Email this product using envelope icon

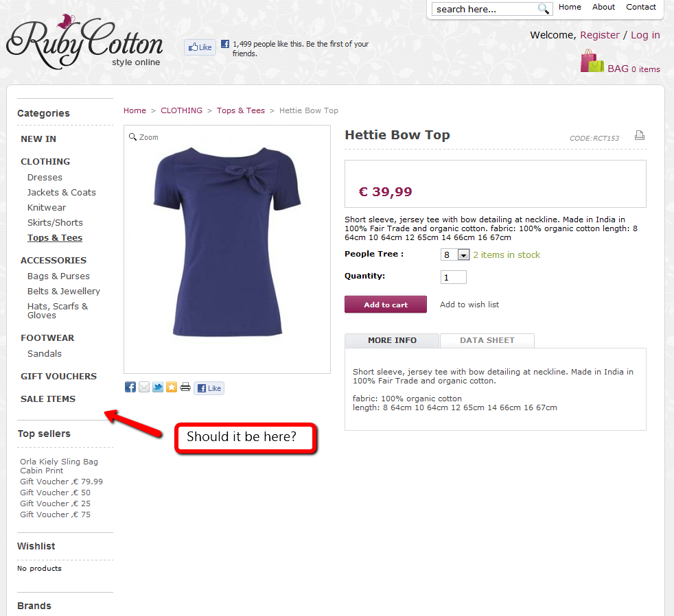click(x=144, y=387)
